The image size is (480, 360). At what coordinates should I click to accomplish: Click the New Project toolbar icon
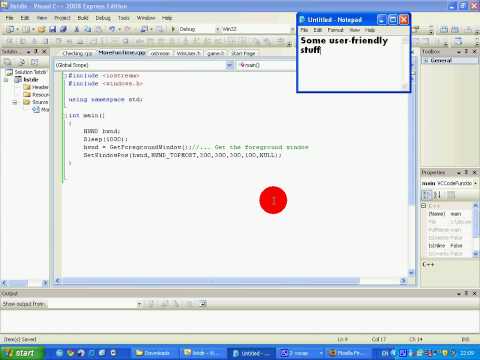coord(10,29)
